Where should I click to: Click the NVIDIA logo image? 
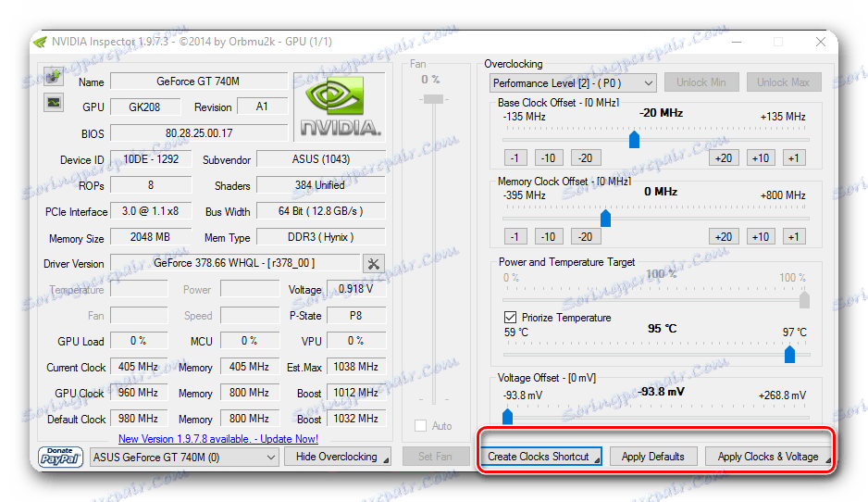pos(340,107)
